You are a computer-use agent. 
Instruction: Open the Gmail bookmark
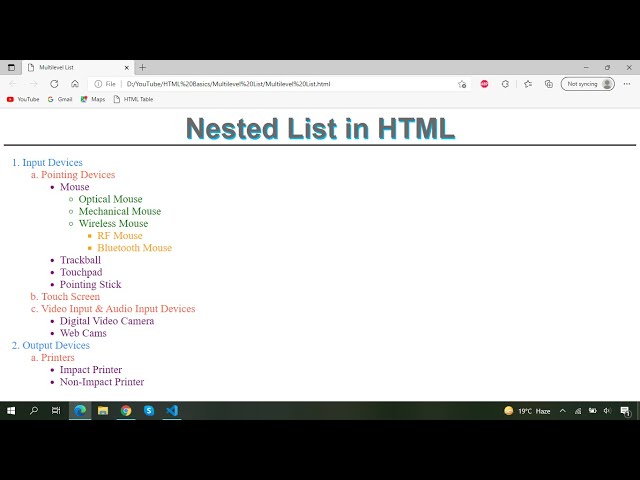60,99
